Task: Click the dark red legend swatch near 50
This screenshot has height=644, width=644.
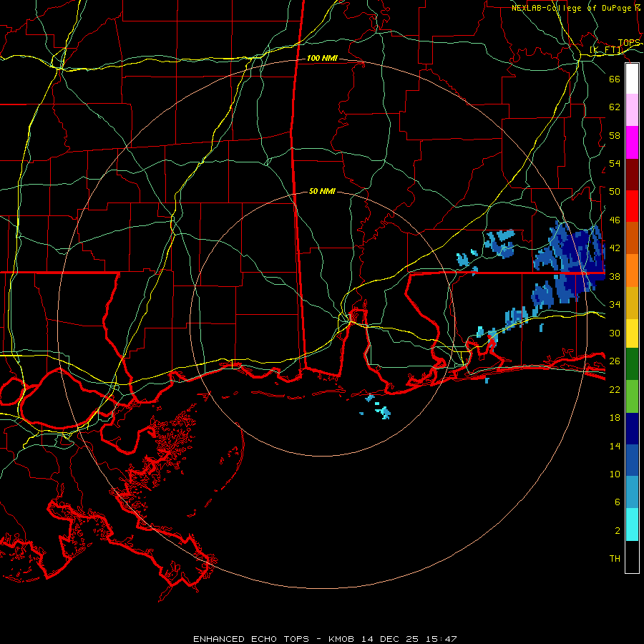Action: coord(632,175)
